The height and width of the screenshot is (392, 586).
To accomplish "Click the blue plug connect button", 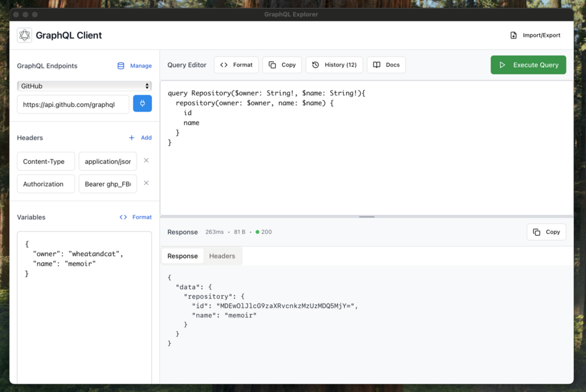I will [142, 104].
